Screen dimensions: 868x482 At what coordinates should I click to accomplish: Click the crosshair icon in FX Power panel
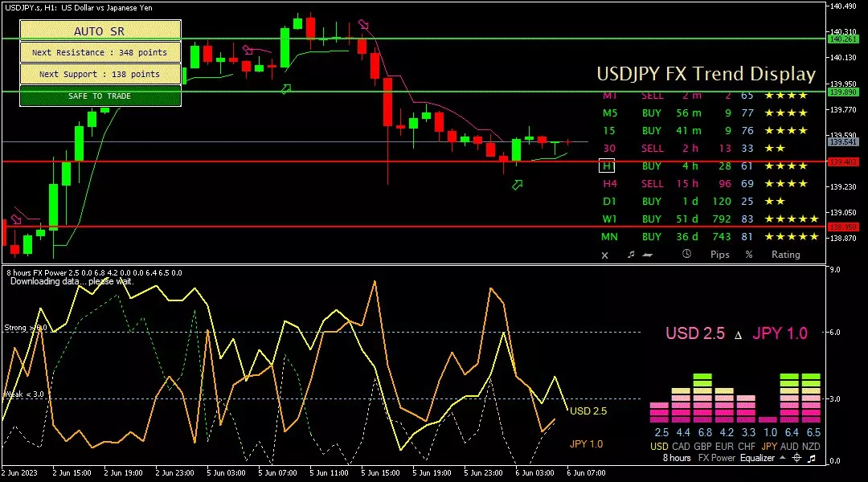click(x=796, y=458)
